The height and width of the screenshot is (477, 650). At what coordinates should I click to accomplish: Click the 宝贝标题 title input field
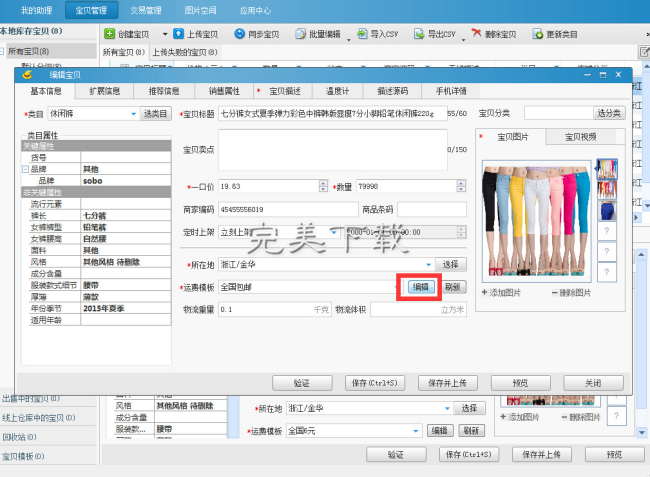pyautogui.click(x=332, y=114)
